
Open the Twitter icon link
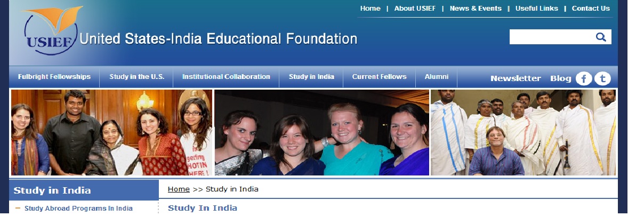pyautogui.click(x=602, y=79)
